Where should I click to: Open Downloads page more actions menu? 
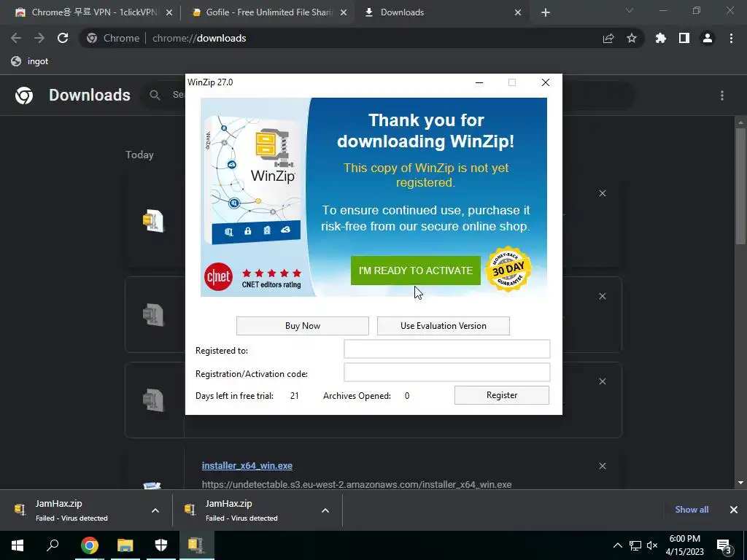coord(722,96)
